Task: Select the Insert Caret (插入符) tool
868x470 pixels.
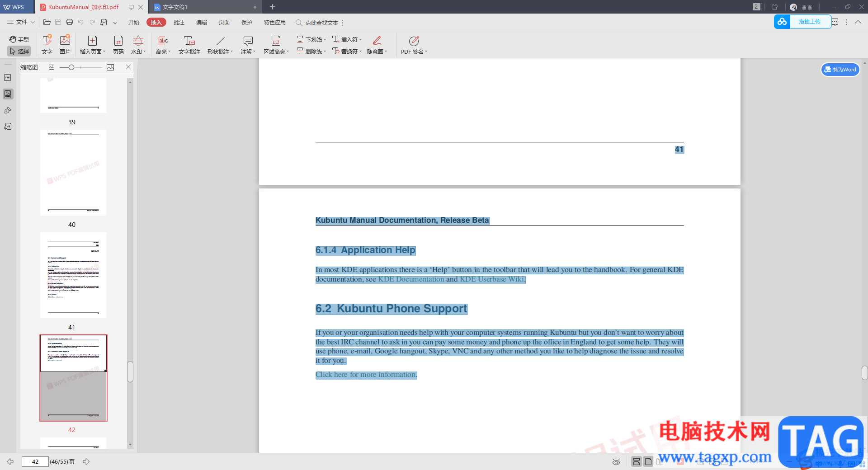Action: click(x=347, y=39)
